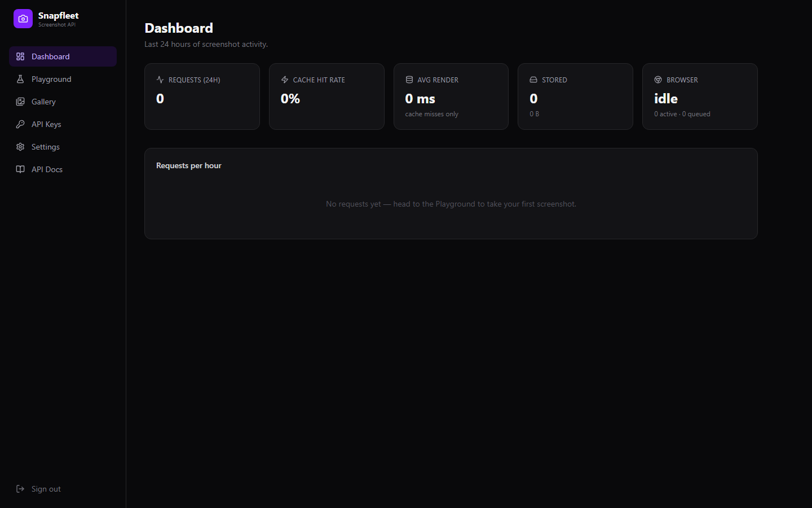
Task: Click the Playground flask icon
Action: (20, 79)
